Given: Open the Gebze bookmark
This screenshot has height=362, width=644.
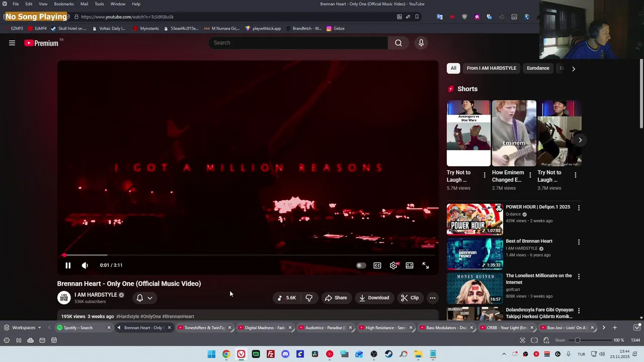Looking at the screenshot, I should (336, 29).
